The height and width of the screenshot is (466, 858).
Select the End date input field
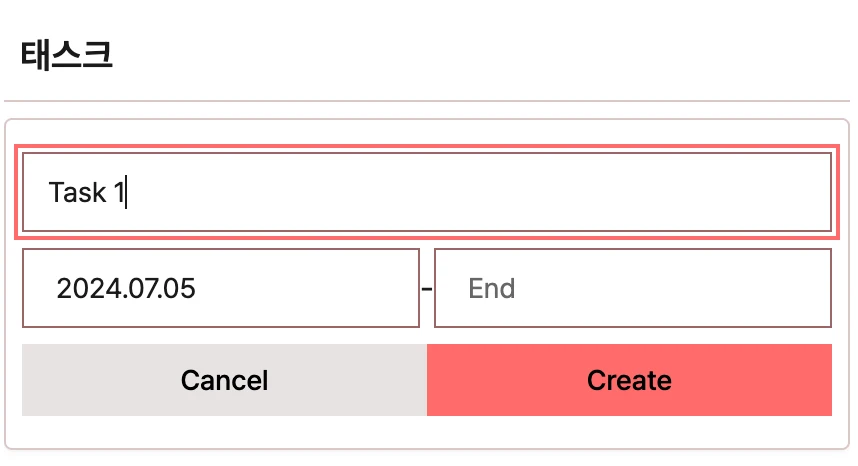[633, 288]
